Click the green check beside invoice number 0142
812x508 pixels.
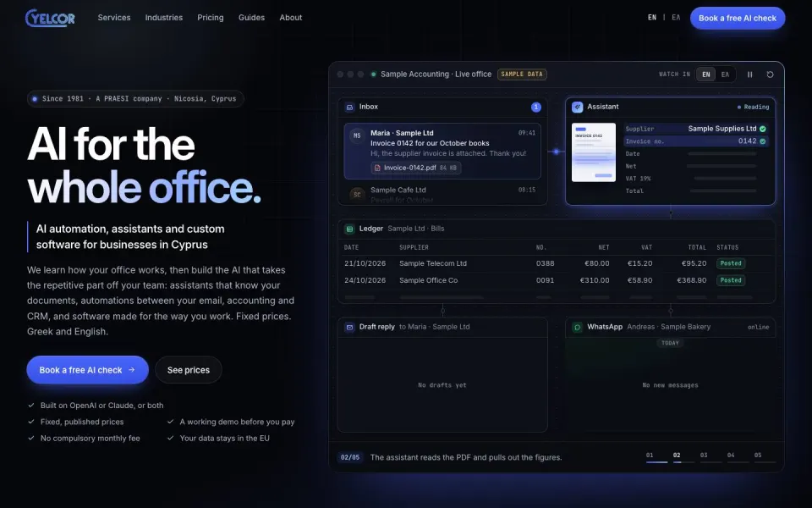tap(763, 141)
